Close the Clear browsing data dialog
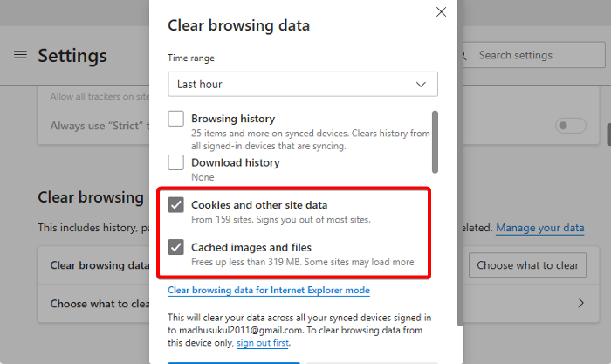 [441, 12]
